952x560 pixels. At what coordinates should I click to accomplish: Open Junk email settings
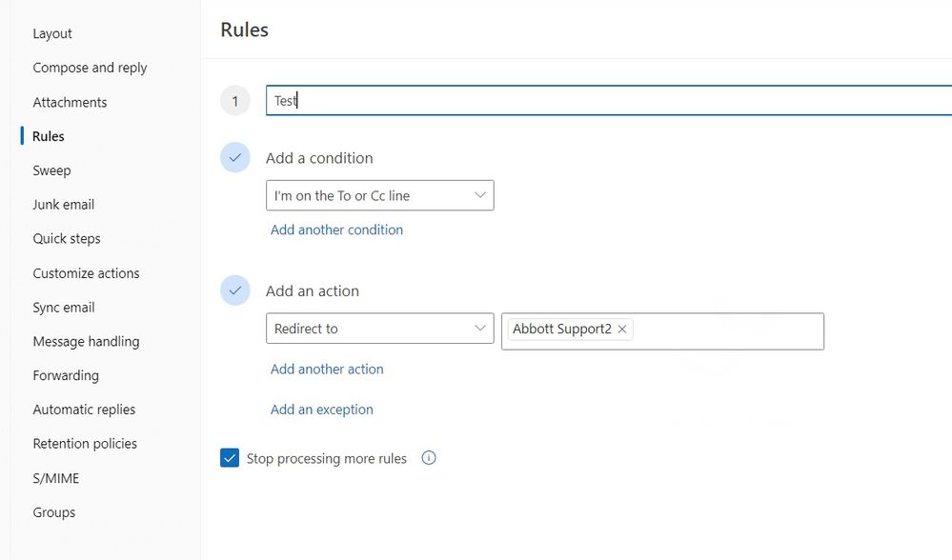(x=63, y=204)
